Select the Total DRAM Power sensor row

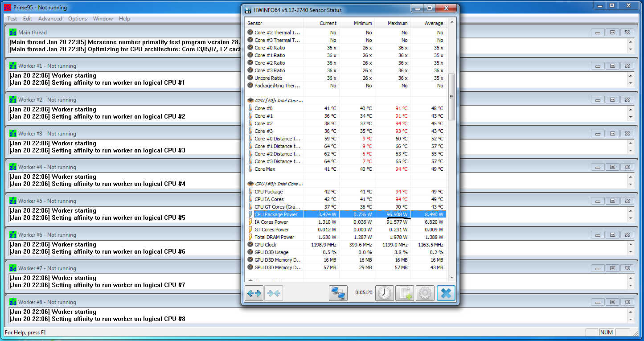coord(346,237)
